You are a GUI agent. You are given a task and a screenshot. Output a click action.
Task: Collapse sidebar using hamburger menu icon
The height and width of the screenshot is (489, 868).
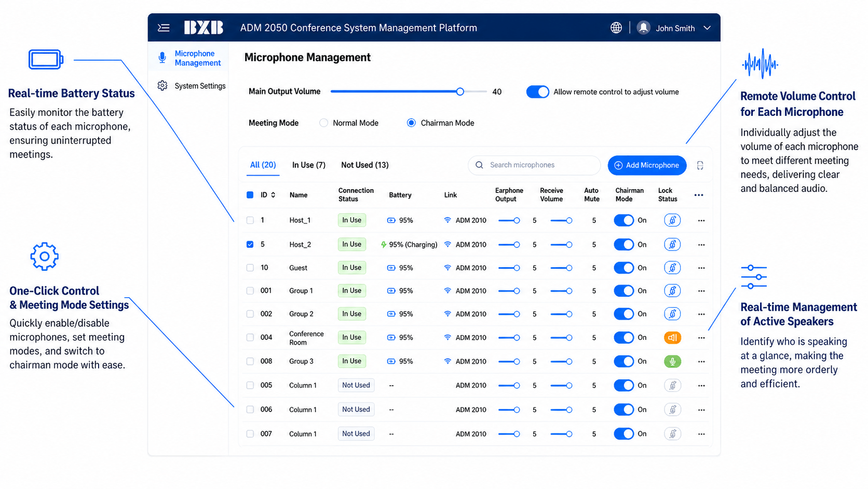(164, 28)
